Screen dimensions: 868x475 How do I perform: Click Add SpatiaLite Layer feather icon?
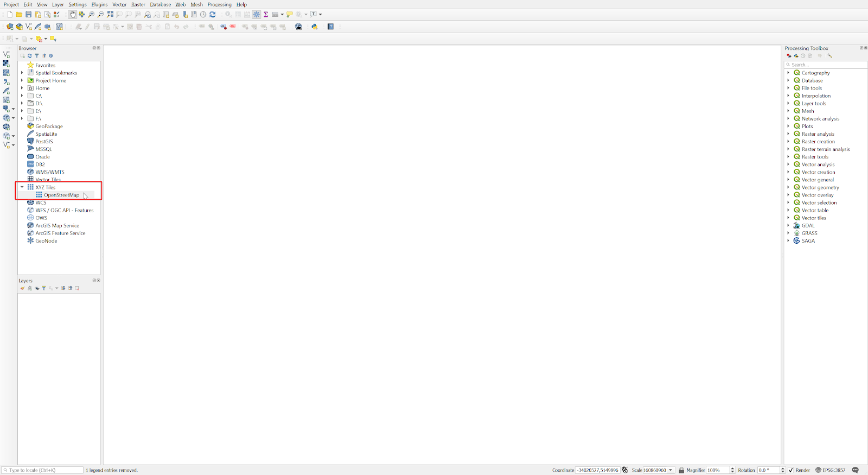tap(7, 91)
